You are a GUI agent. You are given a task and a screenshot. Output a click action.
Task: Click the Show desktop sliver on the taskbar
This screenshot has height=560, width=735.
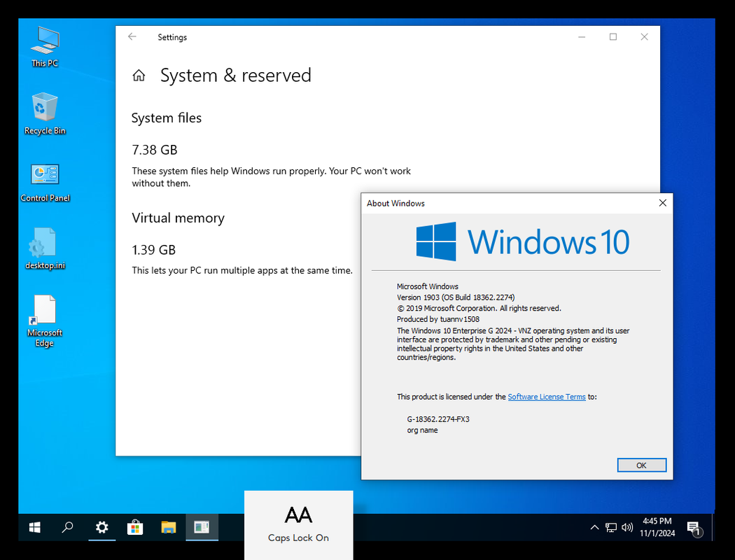click(713, 528)
